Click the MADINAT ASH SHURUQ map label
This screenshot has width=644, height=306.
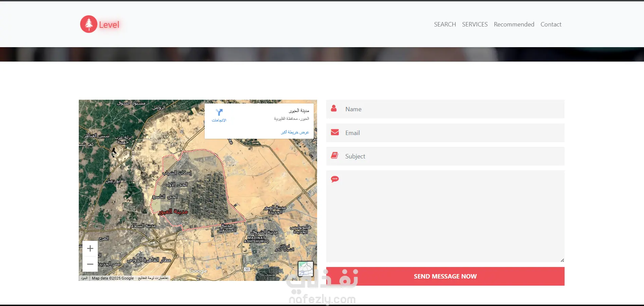[257, 240]
